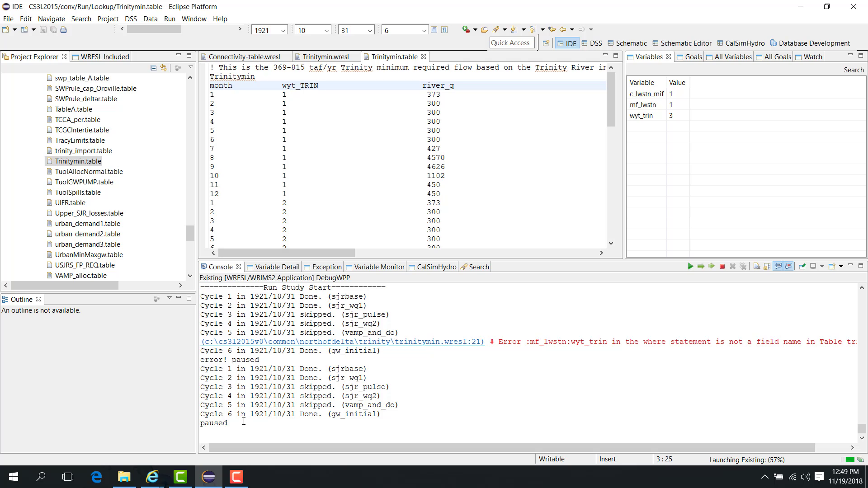868x488 pixels.
Task: Click the Open Perspective icon near Quick Access
Action: tap(546, 43)
